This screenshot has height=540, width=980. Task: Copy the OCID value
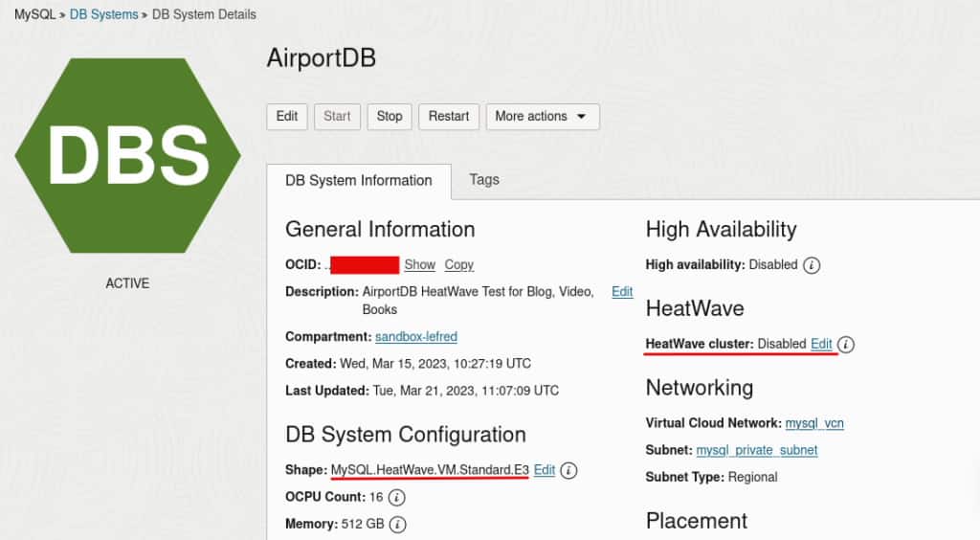coord(459,265)
